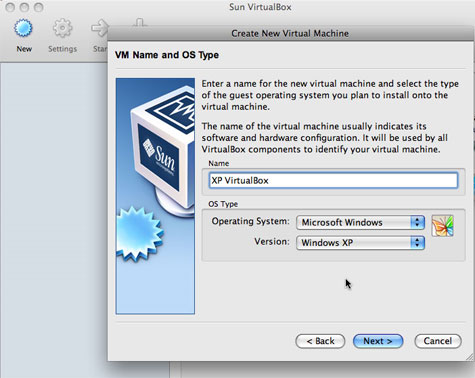Open the Settings gear toolbar icon
The width and height of the screenshot is (475, 378).
62,28
